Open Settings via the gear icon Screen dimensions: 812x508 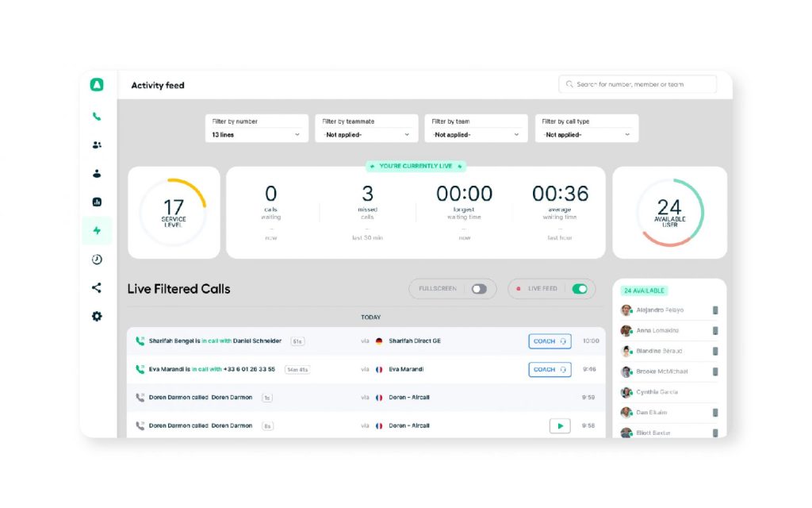coord(96,316)
